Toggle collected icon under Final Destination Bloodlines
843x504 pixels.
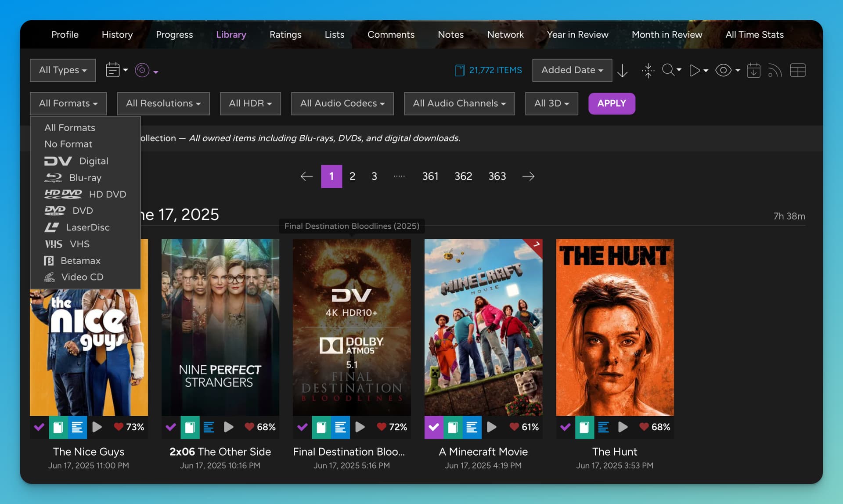click(321, 427)
